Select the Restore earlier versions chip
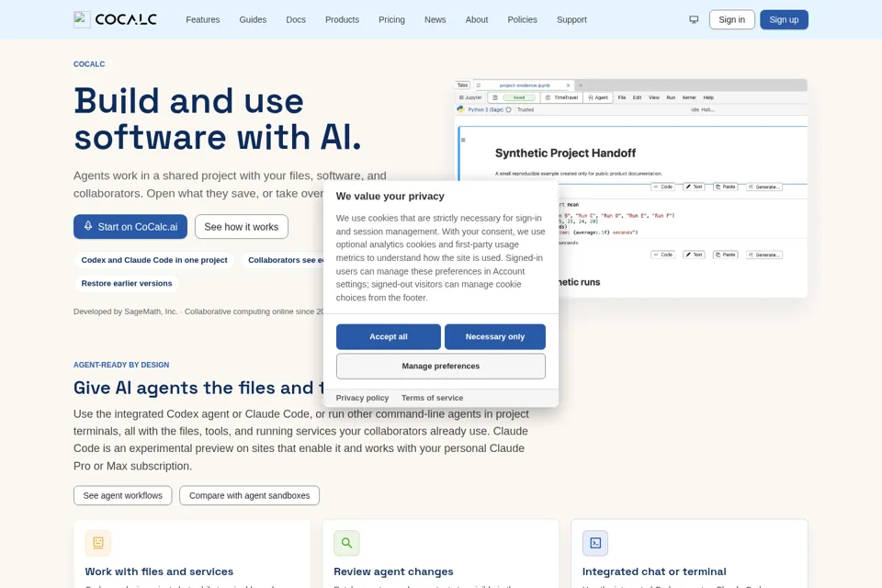882x588 pixels. tap(127, 283)
